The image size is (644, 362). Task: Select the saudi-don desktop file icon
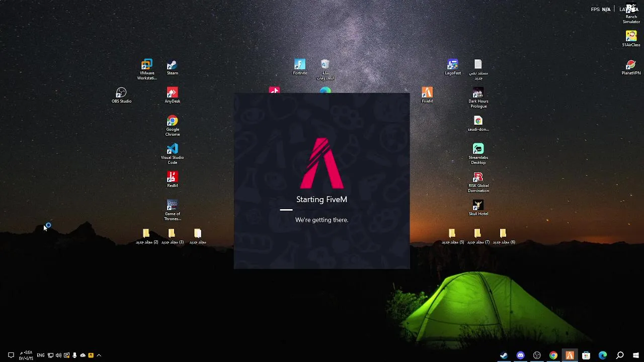(x=478, y=124)
